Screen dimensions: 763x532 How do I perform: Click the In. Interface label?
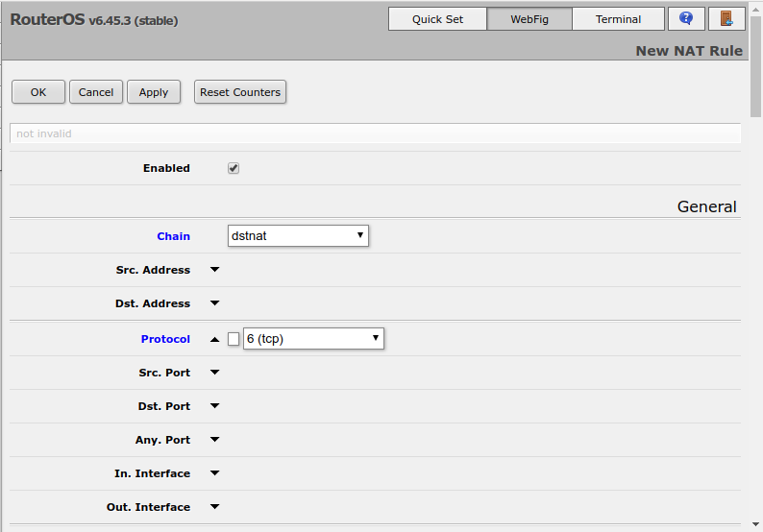pos(152,473)
